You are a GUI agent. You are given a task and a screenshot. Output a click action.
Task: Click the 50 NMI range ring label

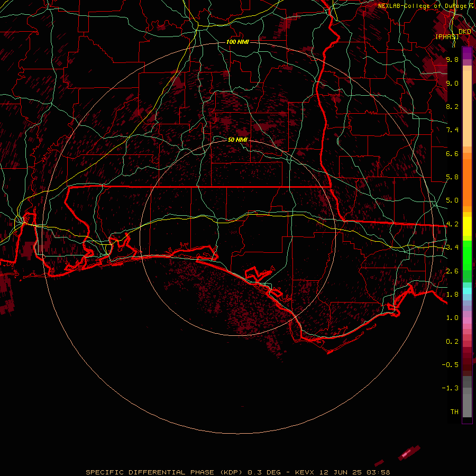[237, 140]
